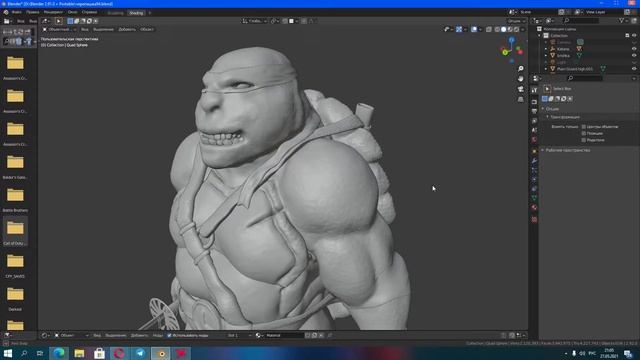Toggle the Use Nodes checkbox
The image size is (640, 360).
[x=169, y=336]
